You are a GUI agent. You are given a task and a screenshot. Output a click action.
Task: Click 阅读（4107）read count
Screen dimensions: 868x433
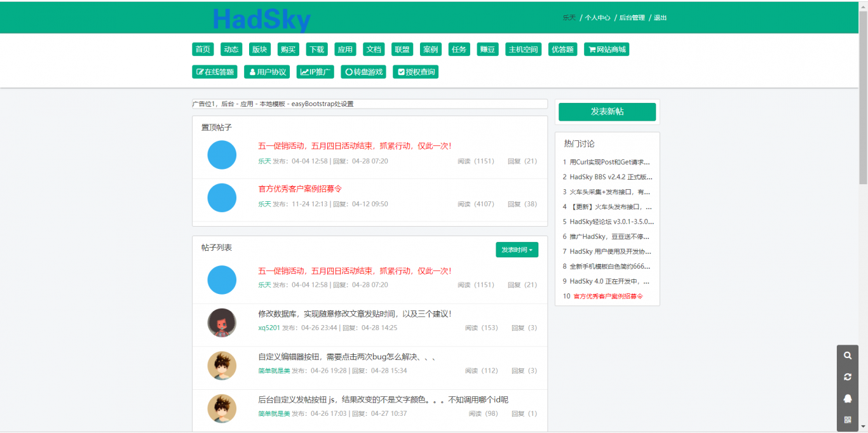(476, 204)
